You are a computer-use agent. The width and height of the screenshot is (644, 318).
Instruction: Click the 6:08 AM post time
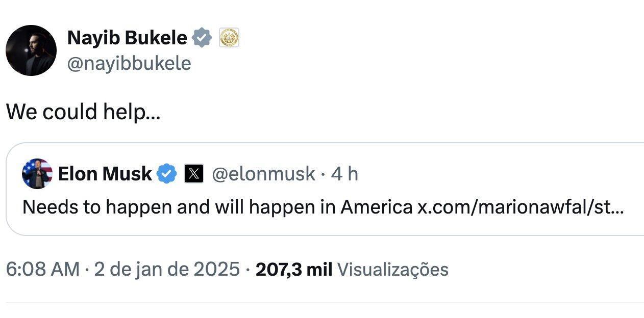(x=43, y=269)
